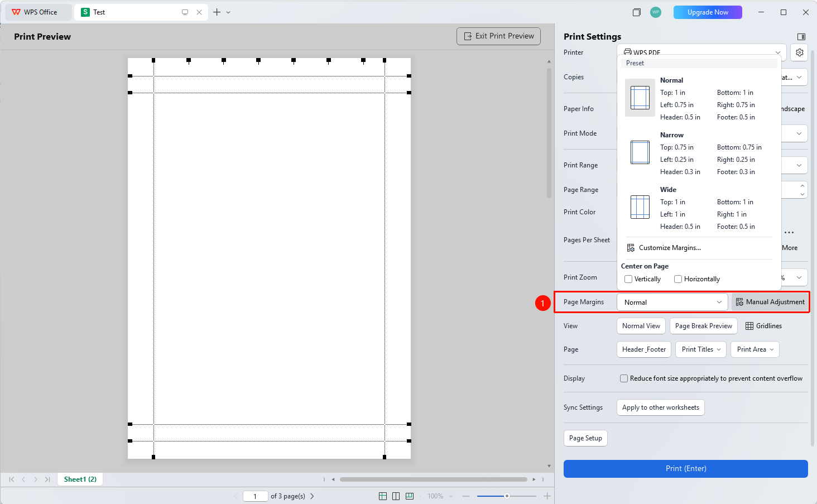The width and height of the screenshot is (817, 504).
Task: Click the zoom slider handle
Action: (x=507, y=496)
